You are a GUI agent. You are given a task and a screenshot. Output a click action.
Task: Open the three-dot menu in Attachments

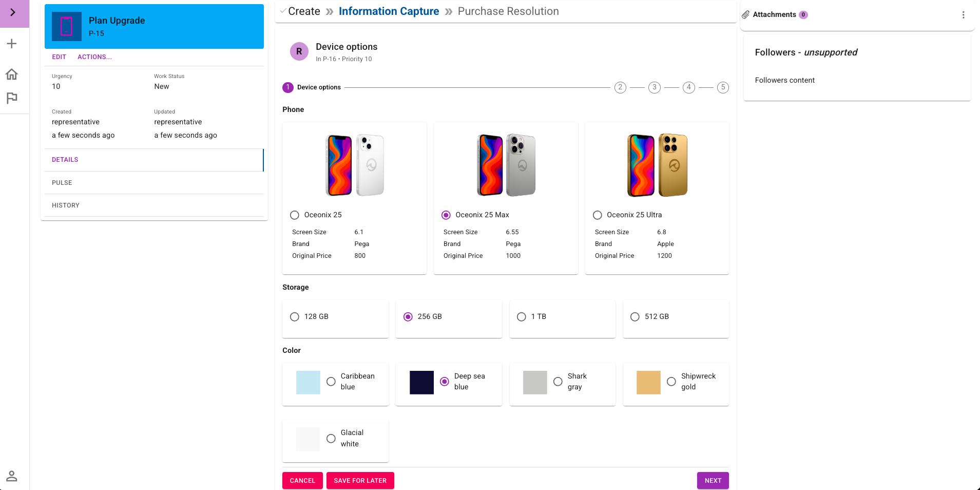(x=963, y=15)
